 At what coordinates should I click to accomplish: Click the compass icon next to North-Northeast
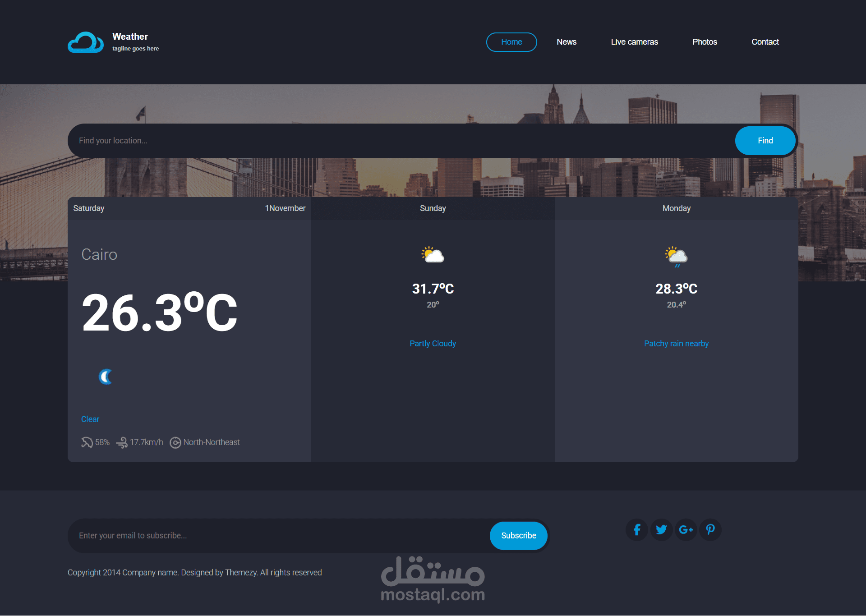(x=175, y=443)
